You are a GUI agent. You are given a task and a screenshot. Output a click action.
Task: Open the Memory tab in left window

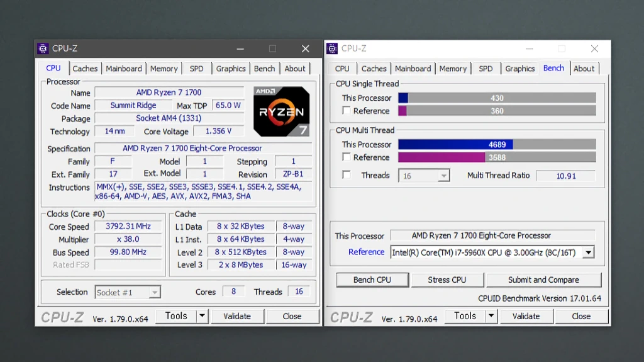click(x=164, y=68)
